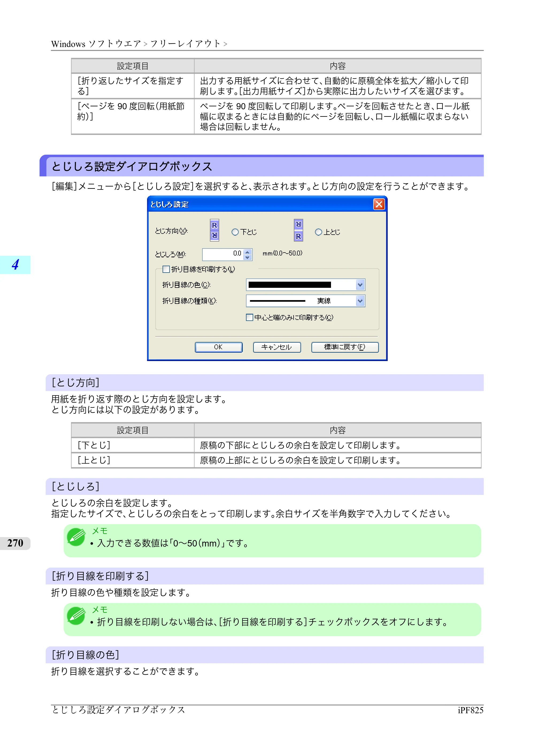
Task: Click the [ページを 90 度回転(用紙節約)] cell
Action: tap(133, 116)
